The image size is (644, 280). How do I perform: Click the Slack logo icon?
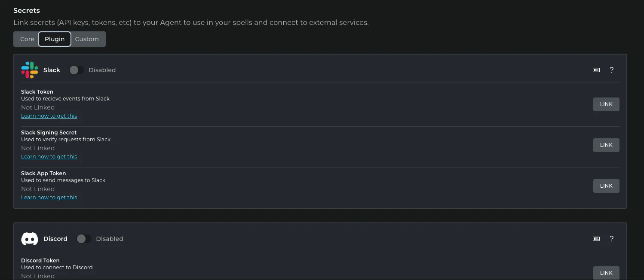point(29,70)
